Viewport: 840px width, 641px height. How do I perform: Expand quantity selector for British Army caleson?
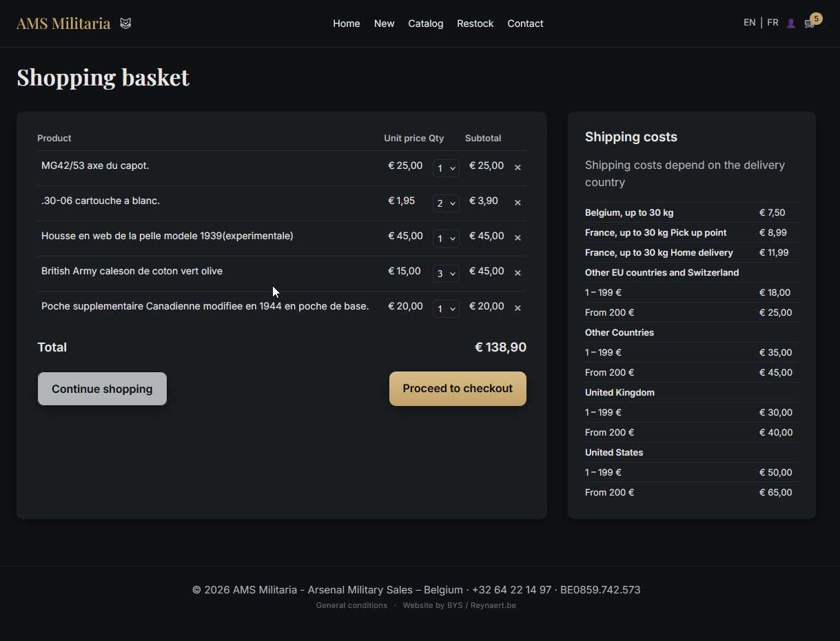(x=446, y=274)
